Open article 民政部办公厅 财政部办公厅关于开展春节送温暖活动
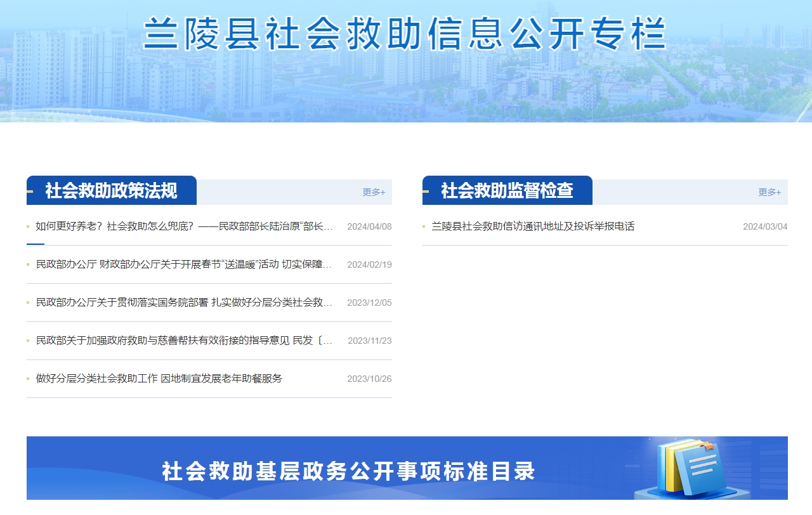This screenshot has height=515, width=812. pyautogui.click(x=185, y=264)
